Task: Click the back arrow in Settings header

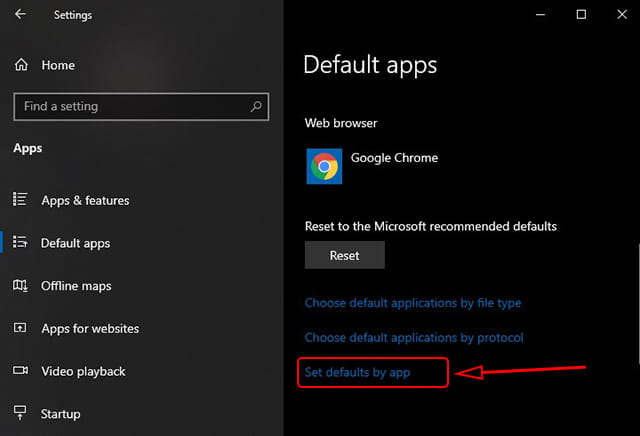Action: click(21, 15)
